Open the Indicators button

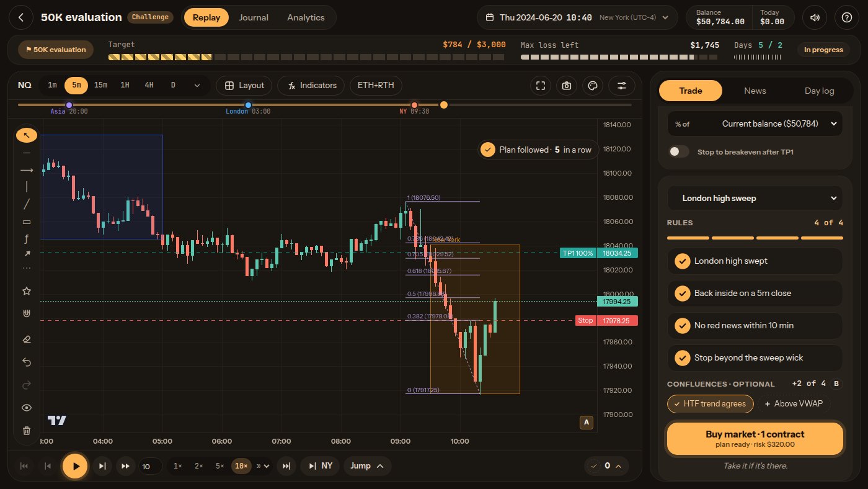pos(311,86)
